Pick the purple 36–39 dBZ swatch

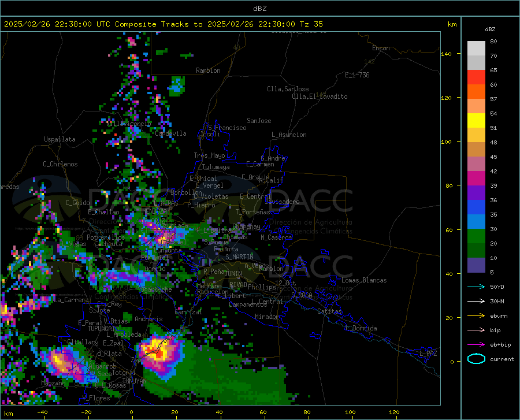pos(476,193)
